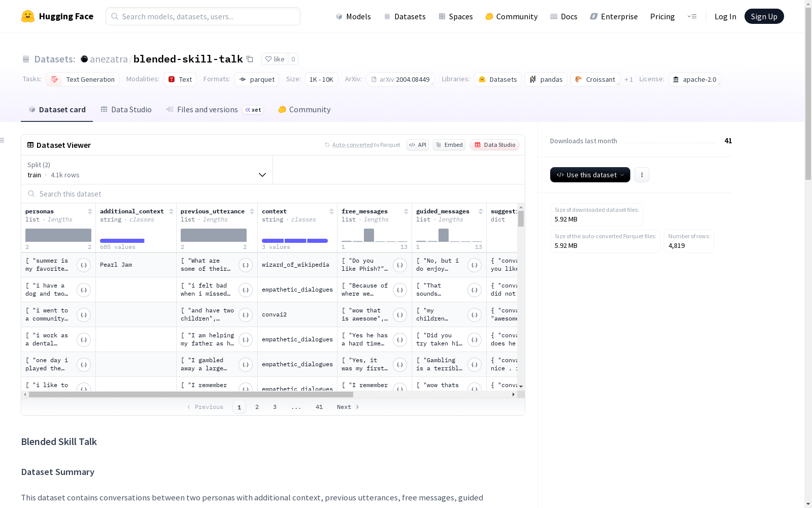Sort by the guided_messages column
The width and height of the screenshot is (812, 508).
click(x=481, y=211)
